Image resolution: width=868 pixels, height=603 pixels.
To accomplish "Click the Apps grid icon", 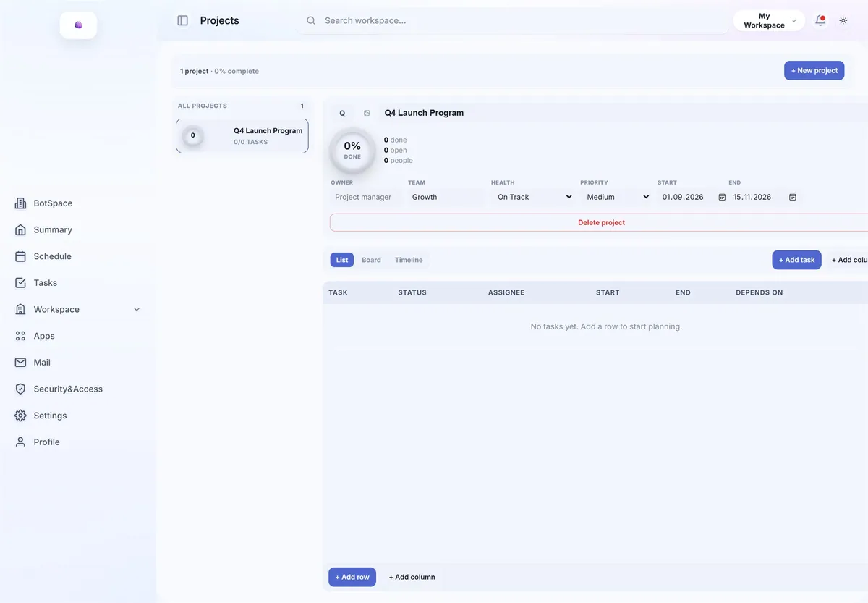I will click(x=20, y=336).
